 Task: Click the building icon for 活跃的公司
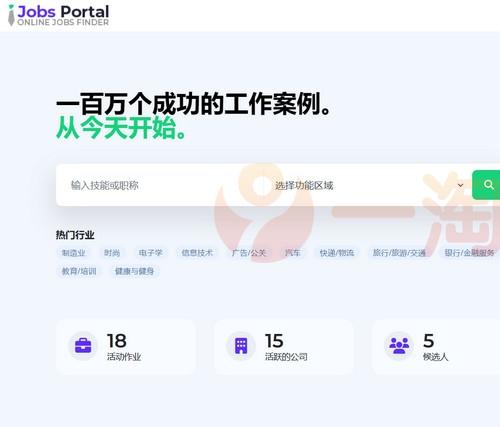241,346
